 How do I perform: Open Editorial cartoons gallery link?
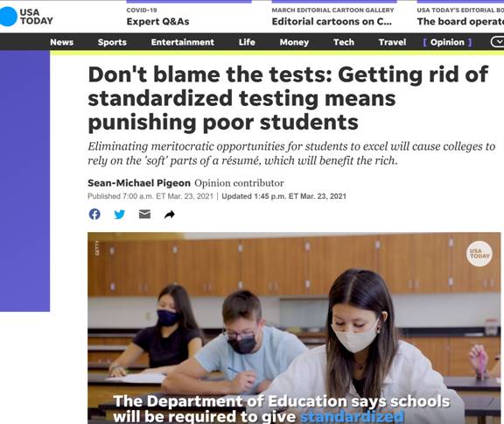click(x=332, y=17)
